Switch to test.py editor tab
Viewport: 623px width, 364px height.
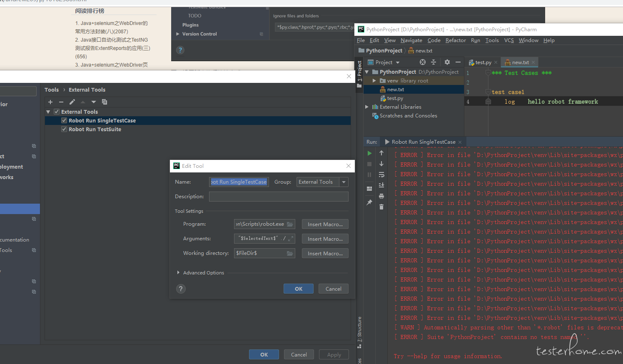point(483,62)
